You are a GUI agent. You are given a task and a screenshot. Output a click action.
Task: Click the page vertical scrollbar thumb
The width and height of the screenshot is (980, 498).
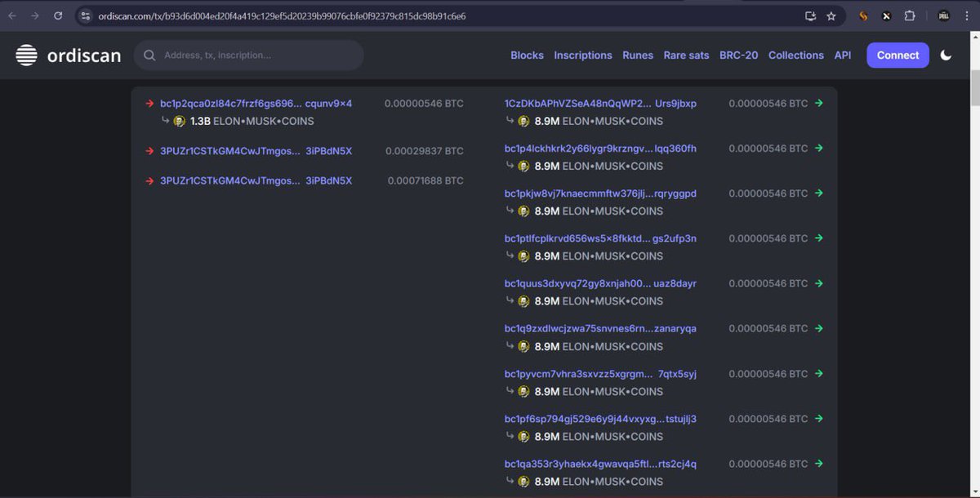pyautogui.click(x=975, y=88)
